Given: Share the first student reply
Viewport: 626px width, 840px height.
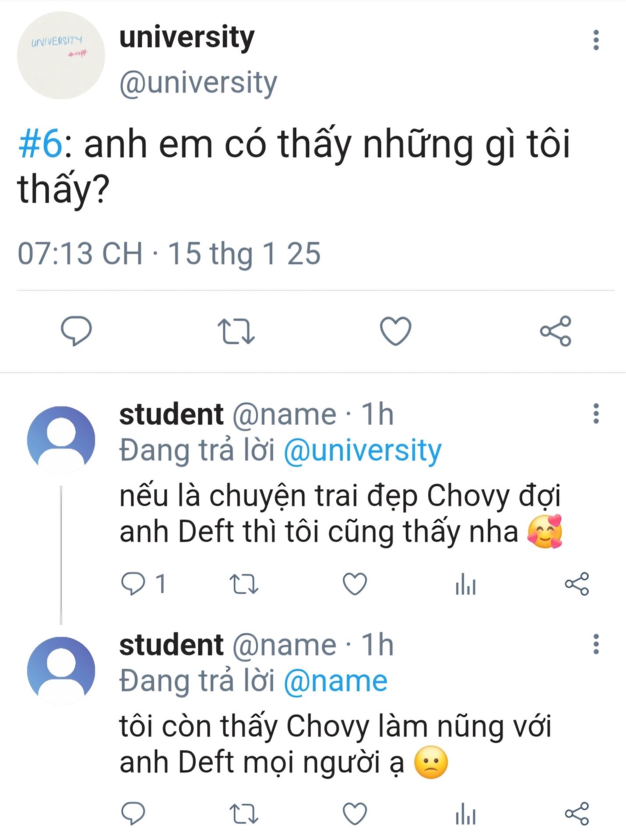Looking at the screenshot, I should pos(577,584).
